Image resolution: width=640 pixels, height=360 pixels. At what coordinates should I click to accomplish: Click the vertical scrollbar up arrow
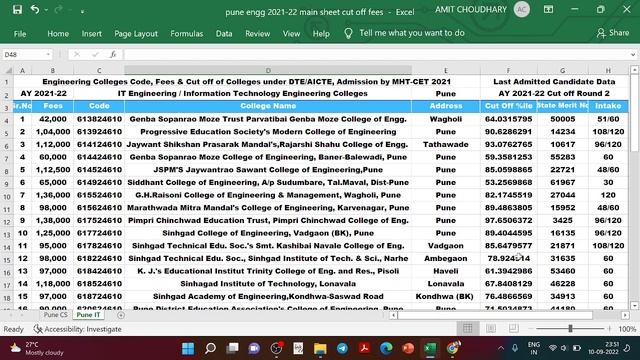[x=634, y=70]
